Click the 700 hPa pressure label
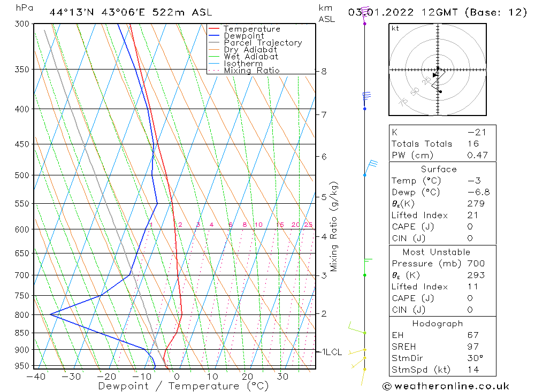 tap(22, 275)
